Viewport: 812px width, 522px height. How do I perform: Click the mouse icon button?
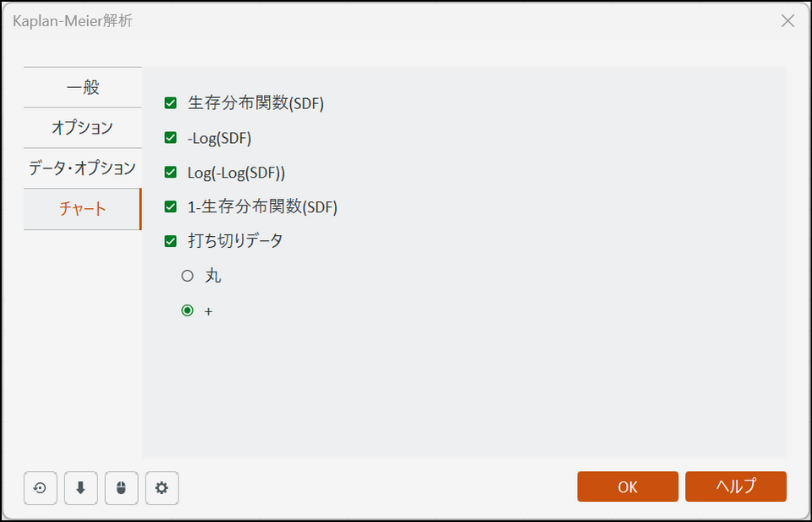(121, 488)
